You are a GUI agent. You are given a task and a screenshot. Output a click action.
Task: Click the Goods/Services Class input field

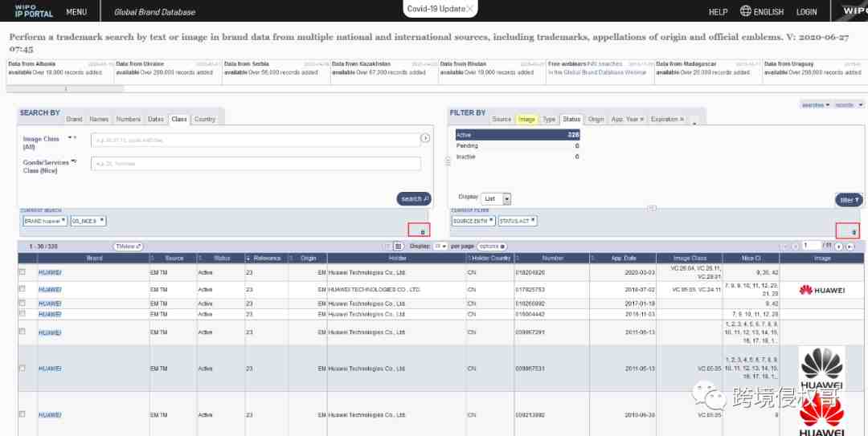tap(256, 164)
